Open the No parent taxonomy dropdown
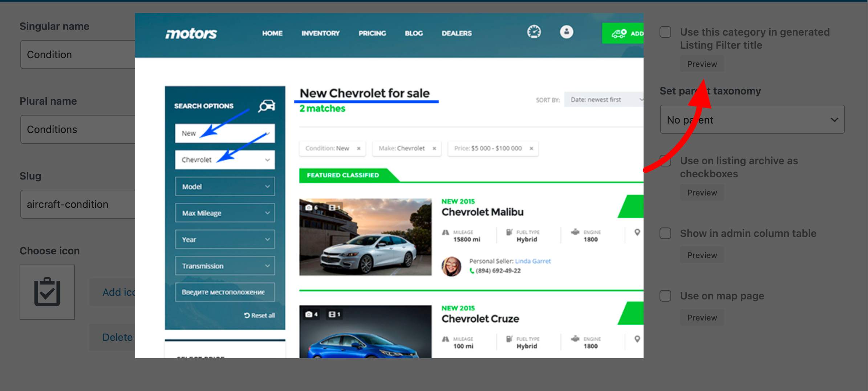 coord(752,120)
